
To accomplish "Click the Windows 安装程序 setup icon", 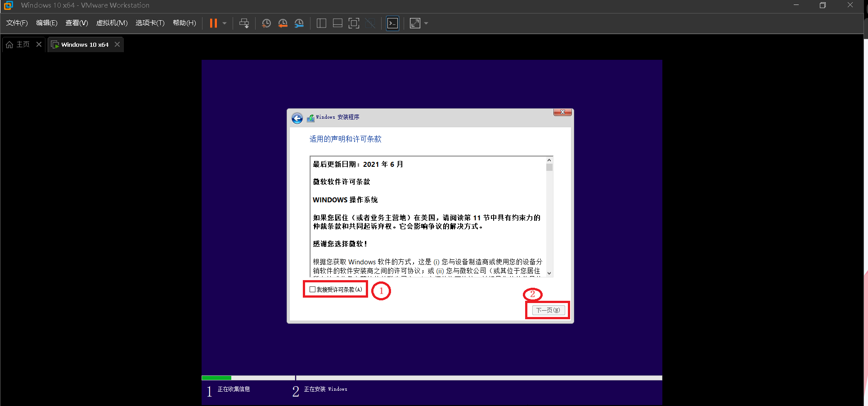I will (x=310, y=118).
